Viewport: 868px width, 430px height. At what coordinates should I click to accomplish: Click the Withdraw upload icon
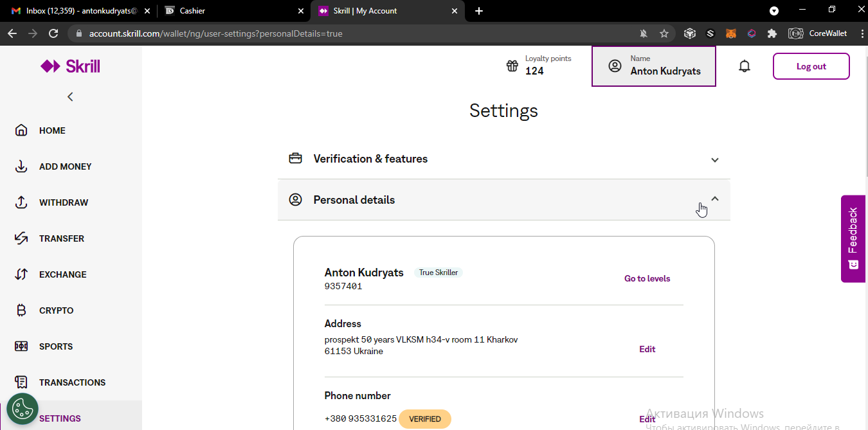[x=21, y=202]
